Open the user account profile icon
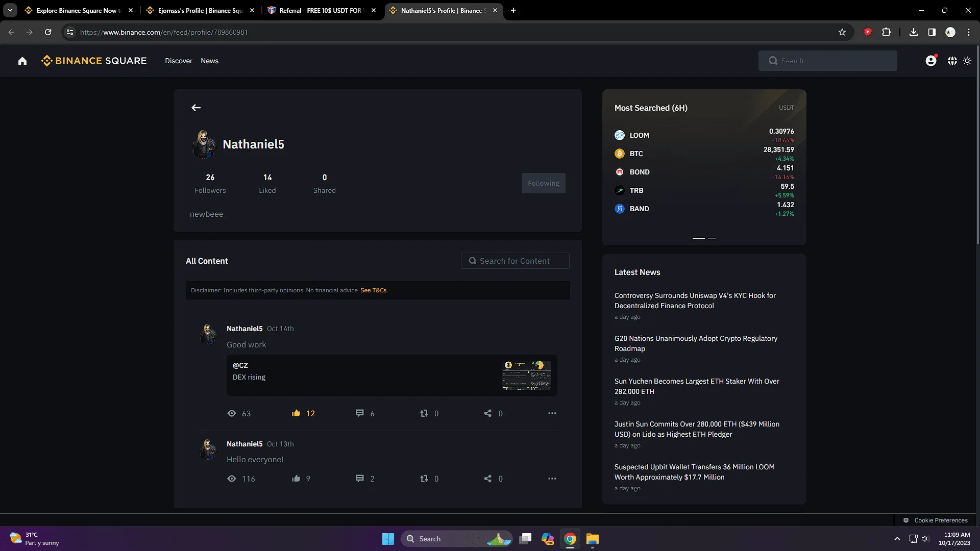The height and width of the screenshot is (551, 980). click(931, 61)
